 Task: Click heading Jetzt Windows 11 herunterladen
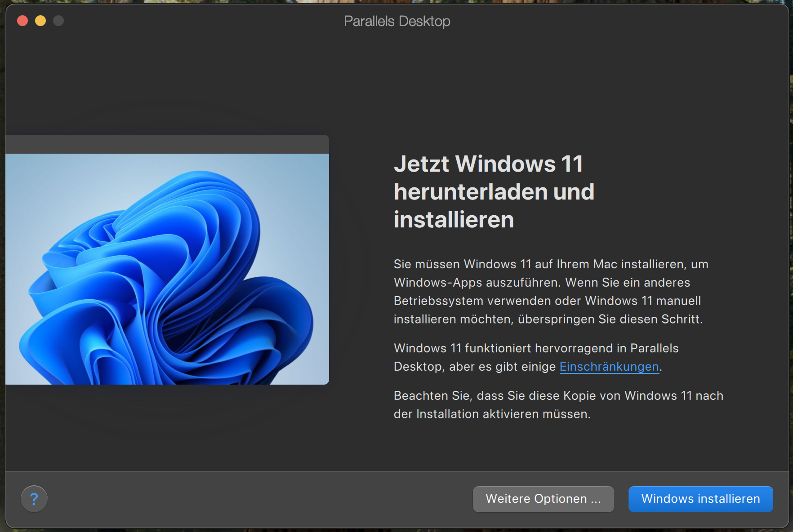coord(494,191)
